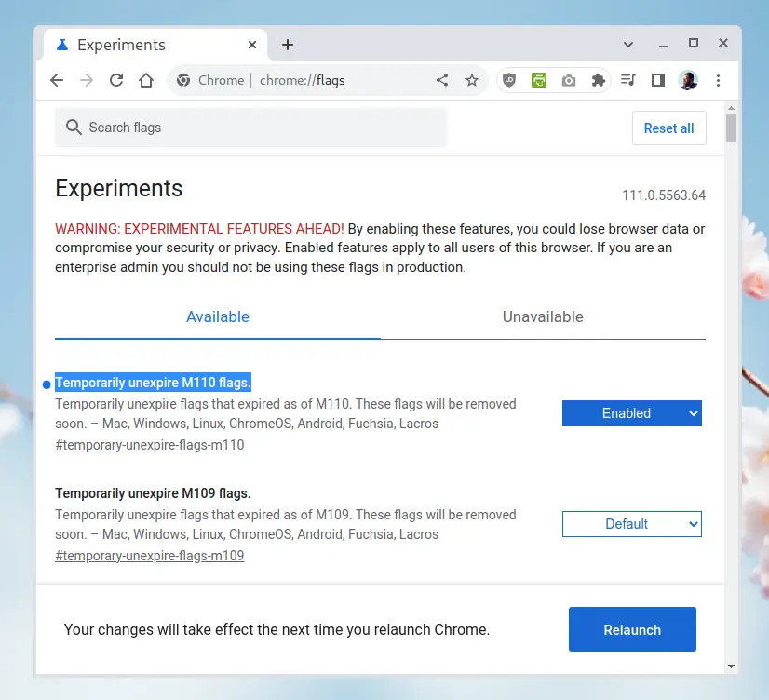Click the reload page icon
Image resolution: width=769 pixels, height=700 pixels.
click(x=116, y=80)
